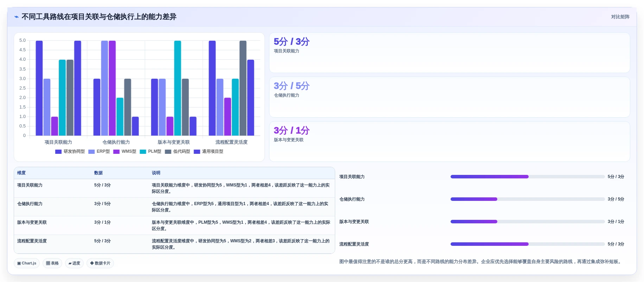Open the 3分 / 5分 仓储执行能力 card
This screenshot has width=644, height=282.
coord(449,97)
